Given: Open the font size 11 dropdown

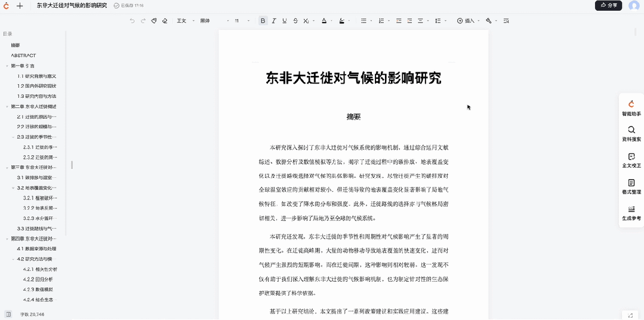Looking at the screenshot, I should click(x=242, y=21).
